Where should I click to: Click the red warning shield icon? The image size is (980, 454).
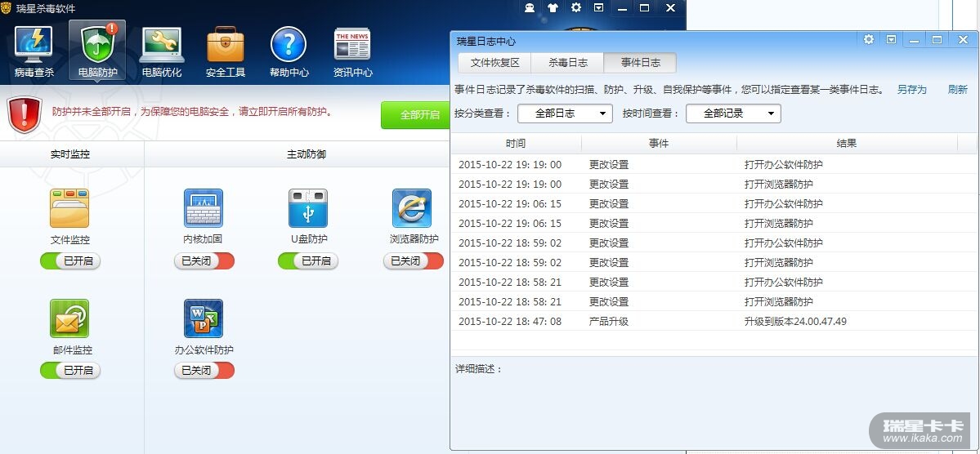point(25,113)
